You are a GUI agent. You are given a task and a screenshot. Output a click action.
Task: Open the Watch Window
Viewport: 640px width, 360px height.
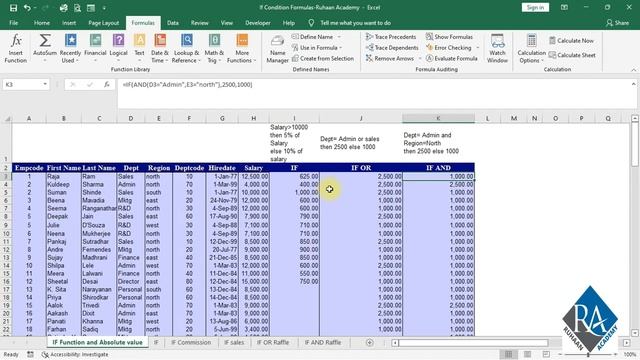click(x=497, y=49)
